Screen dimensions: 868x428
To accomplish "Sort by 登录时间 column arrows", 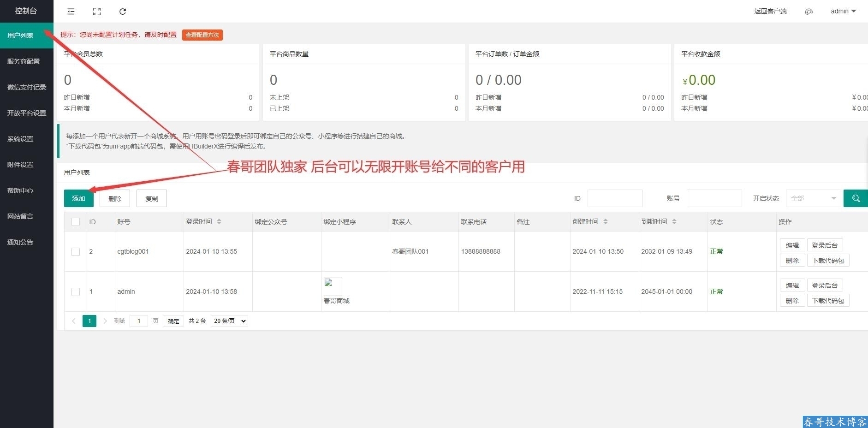I will tap(219, 222).
